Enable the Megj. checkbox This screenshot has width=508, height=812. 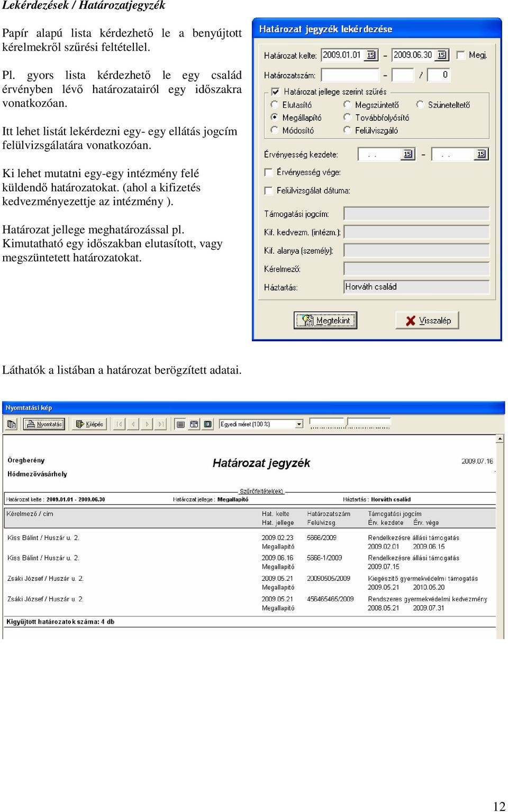460,55
